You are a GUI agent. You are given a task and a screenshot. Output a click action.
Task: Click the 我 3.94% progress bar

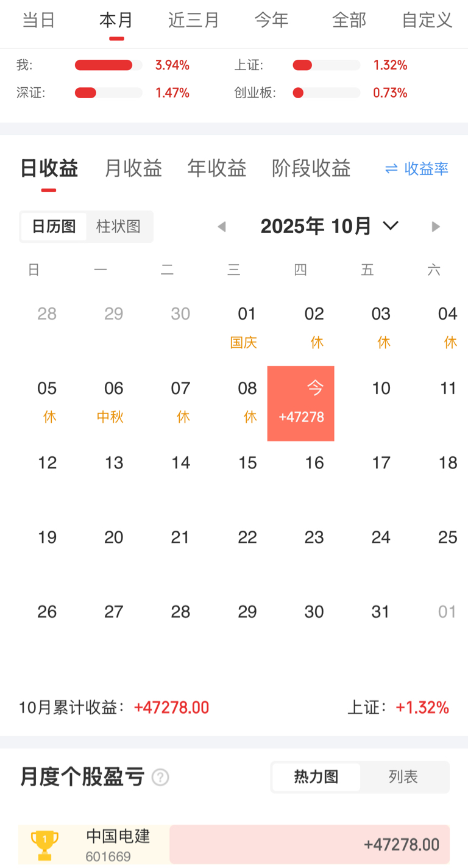[x=108, y=65]
